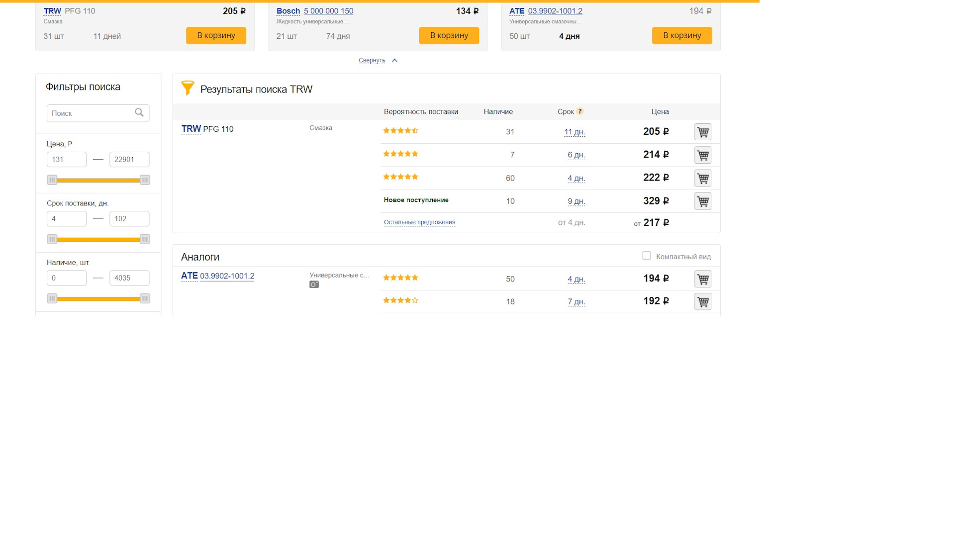Open the TRW brand link in search results

pyautogui.click(x=191, y=129)
